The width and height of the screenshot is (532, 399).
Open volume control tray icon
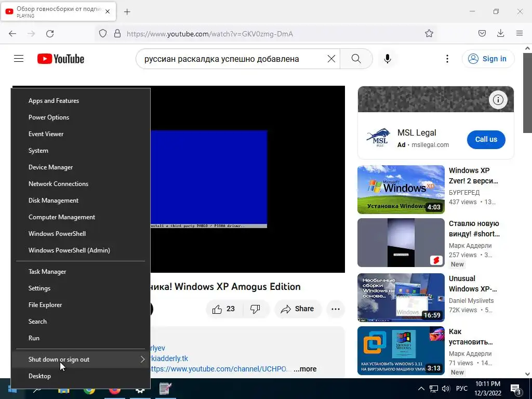pyautogui.click(x=446, y=389)
